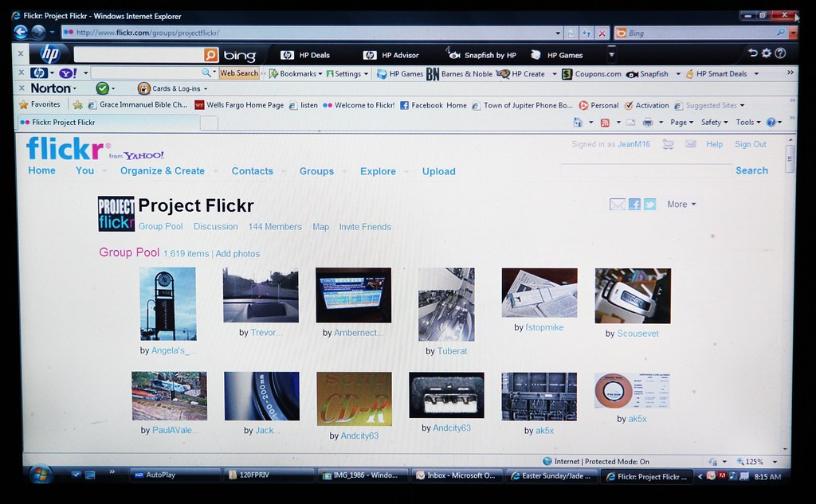Click the RSS feeds icon in command bar
This screenshot has width=816, height=504.
pos(605,123)
